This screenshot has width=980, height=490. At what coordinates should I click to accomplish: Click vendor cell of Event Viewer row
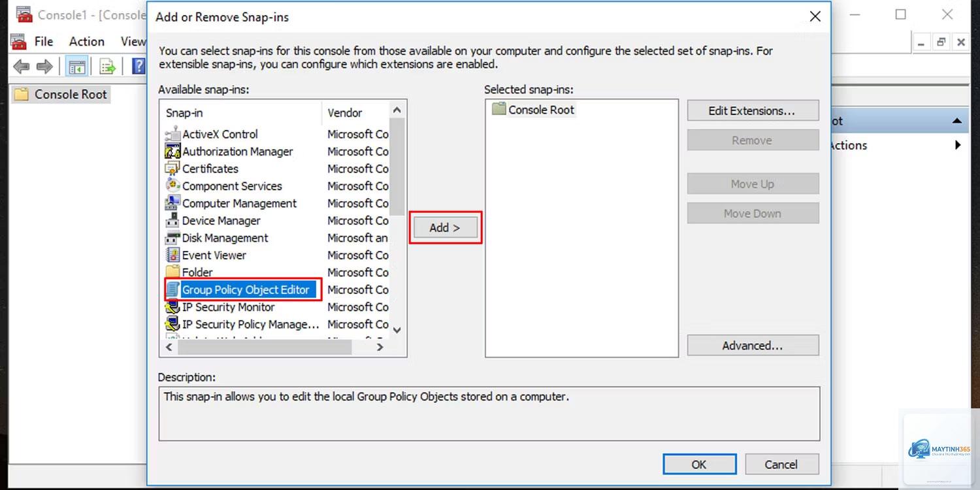pos(357,255)
